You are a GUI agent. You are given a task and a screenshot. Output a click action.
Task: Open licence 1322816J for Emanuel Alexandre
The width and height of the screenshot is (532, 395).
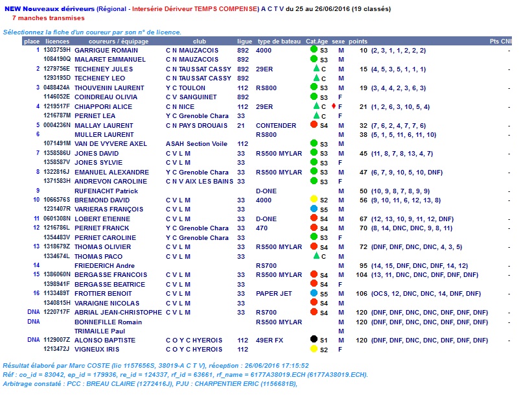click(56, 172)
